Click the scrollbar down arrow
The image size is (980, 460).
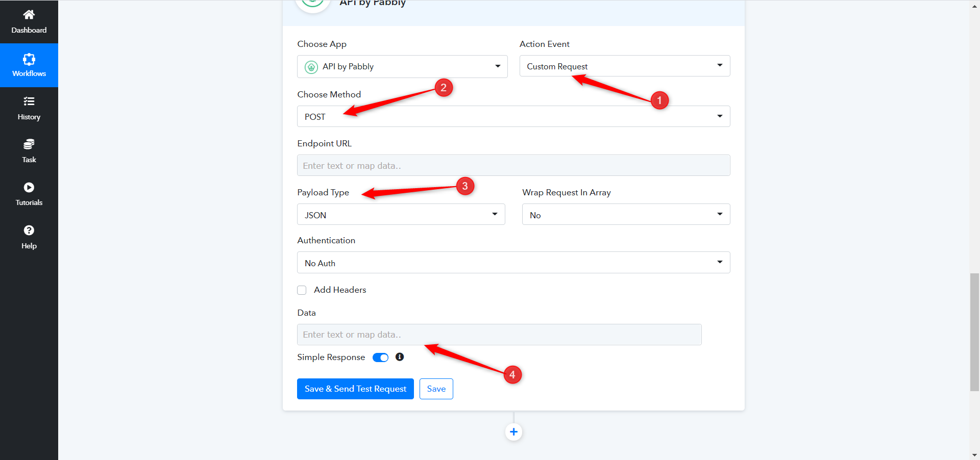[975, 455]
